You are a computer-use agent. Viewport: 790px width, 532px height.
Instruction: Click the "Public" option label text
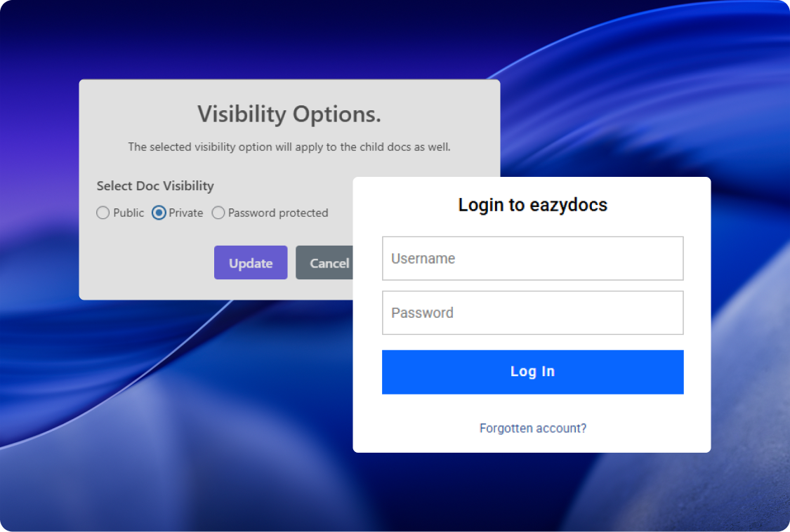point(129,213)
